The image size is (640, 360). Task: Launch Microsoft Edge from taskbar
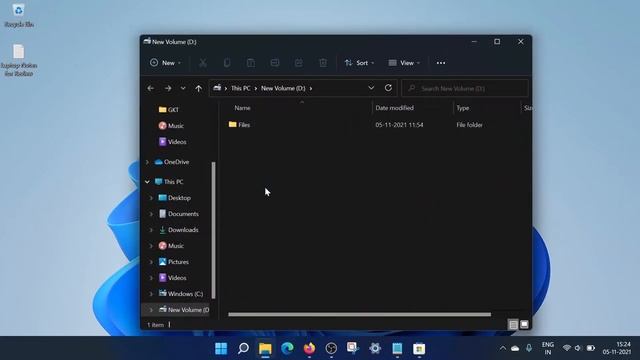click(x=287, y=348)
